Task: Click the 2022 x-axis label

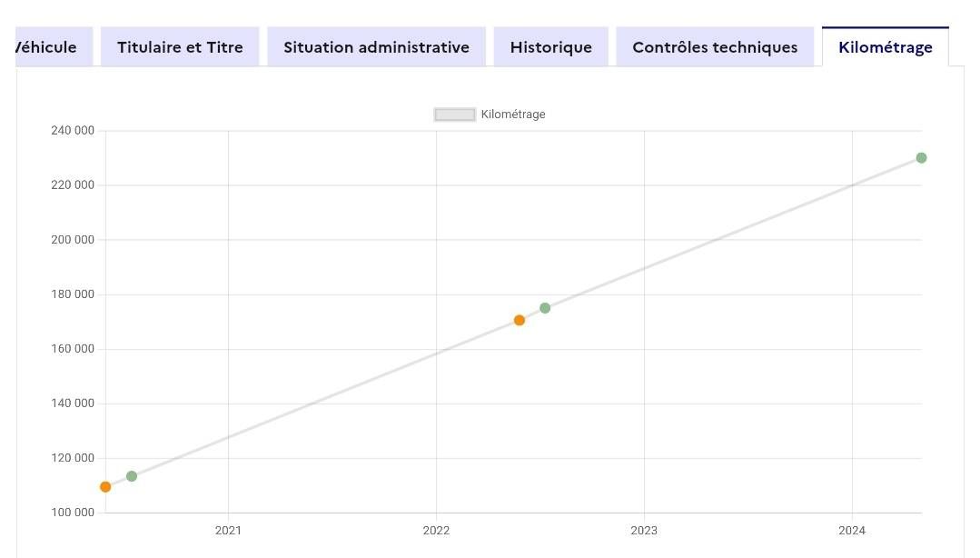Action: (x=436, y=531)
